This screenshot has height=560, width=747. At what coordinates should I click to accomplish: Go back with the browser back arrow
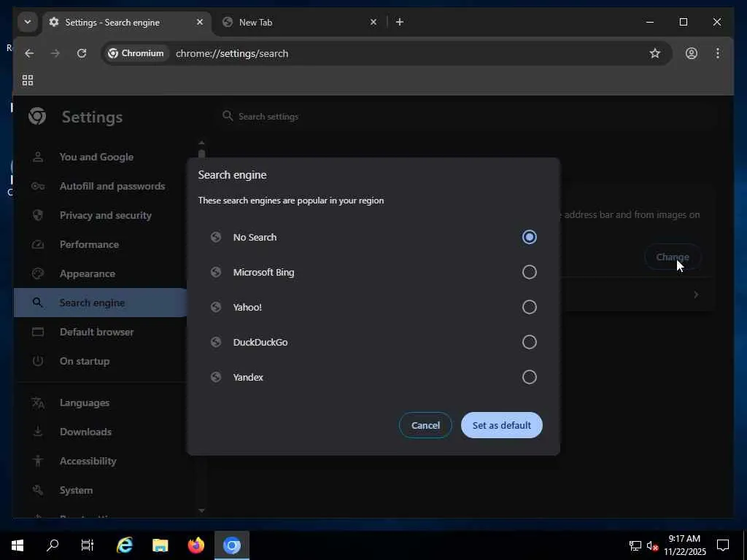(29, 53)
